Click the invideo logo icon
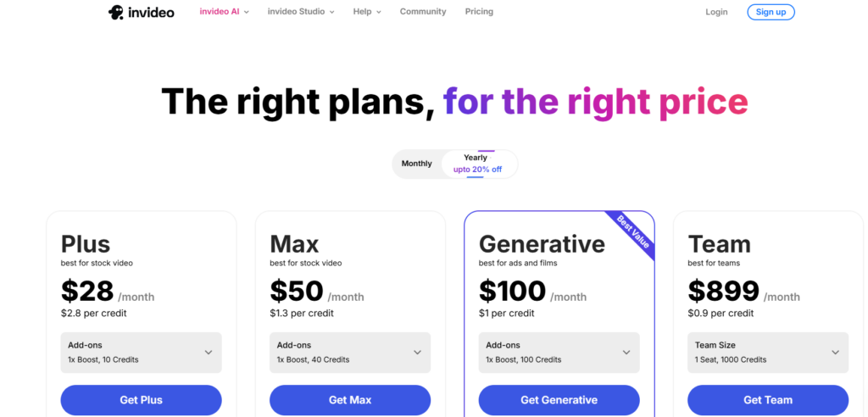This screenshot has height=417, width=868. point(115,12)
